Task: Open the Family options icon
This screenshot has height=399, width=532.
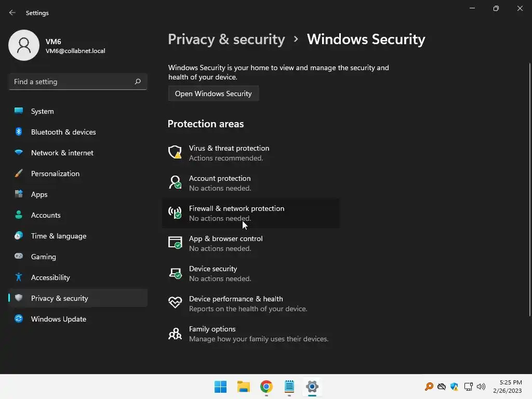Action: point(175,333)
